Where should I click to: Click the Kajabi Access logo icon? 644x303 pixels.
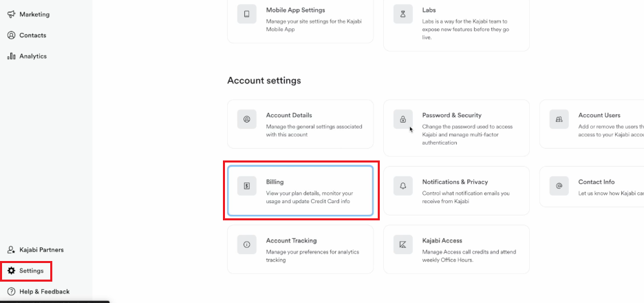coord(403,244)
